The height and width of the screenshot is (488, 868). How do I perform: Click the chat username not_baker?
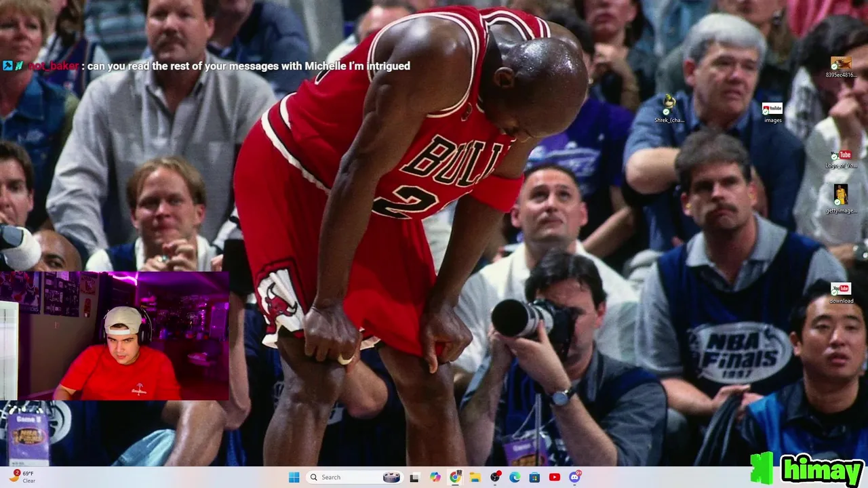(54, 66)
